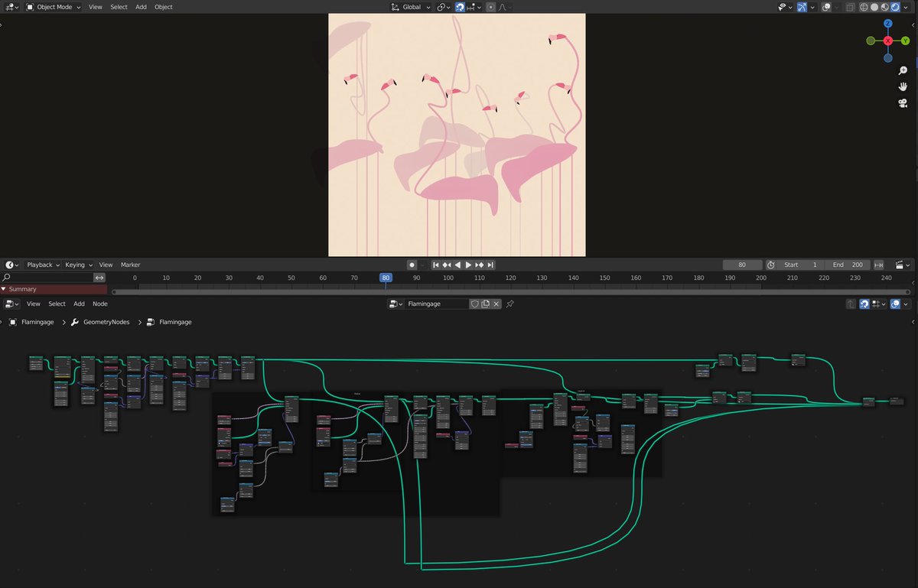Click the red X axis gizmo handle
Screen dimensions: 918x588
pos(888,41)
